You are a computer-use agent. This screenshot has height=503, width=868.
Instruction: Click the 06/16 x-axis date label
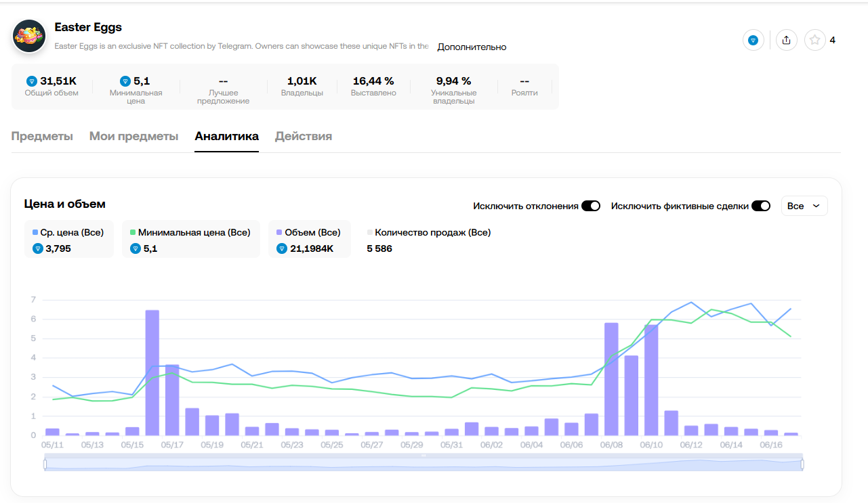771,445
